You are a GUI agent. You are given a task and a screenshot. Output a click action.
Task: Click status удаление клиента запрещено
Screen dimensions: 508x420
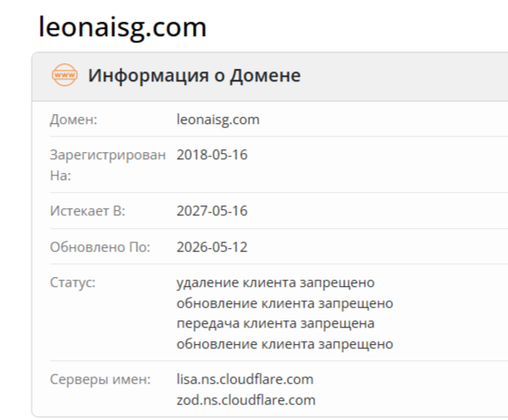tap(275, 282)
